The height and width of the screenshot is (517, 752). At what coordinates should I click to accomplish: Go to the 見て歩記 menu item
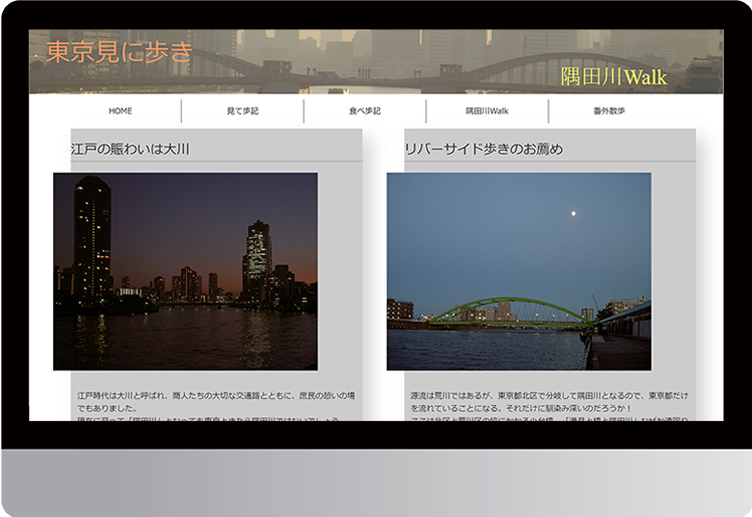point(242,111)
